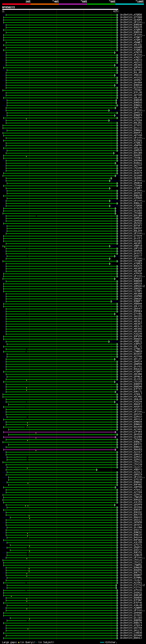Select the UniRef100_B7FLM5 label

tap(131, 93)
